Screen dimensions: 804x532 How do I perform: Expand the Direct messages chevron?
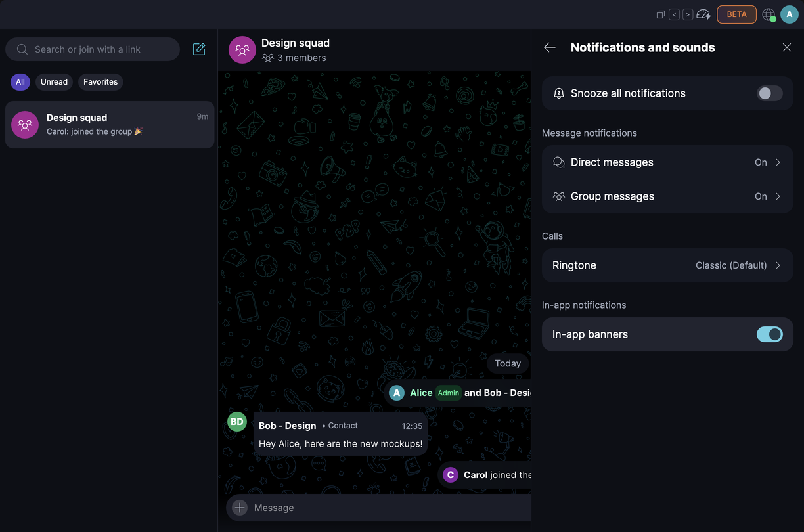(x=778, y=162)
